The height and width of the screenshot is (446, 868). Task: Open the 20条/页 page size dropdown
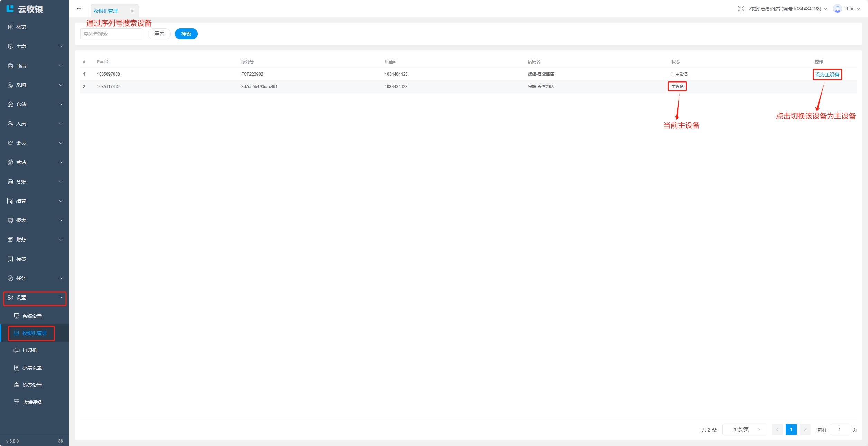click(x=744, y=429)
